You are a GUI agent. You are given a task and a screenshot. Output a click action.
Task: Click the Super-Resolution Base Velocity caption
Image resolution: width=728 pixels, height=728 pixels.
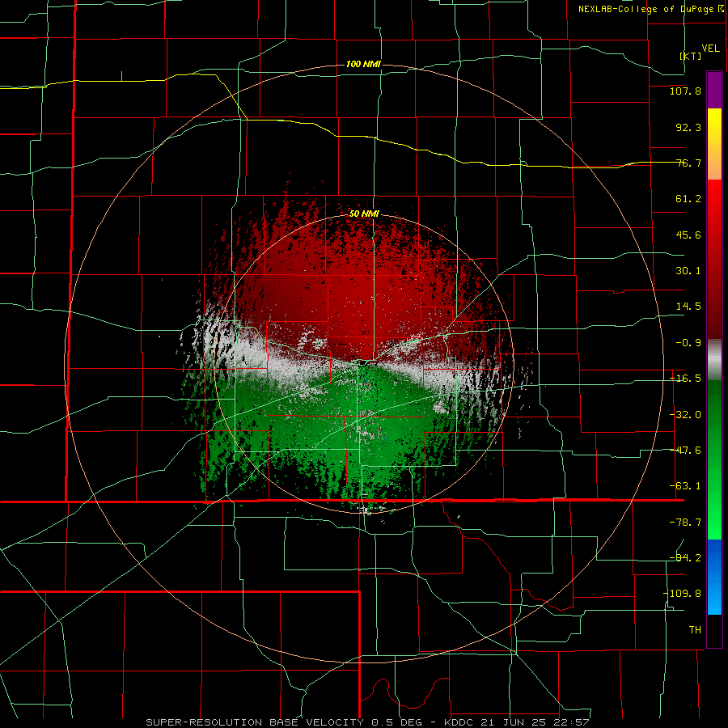tap(367, 722)
